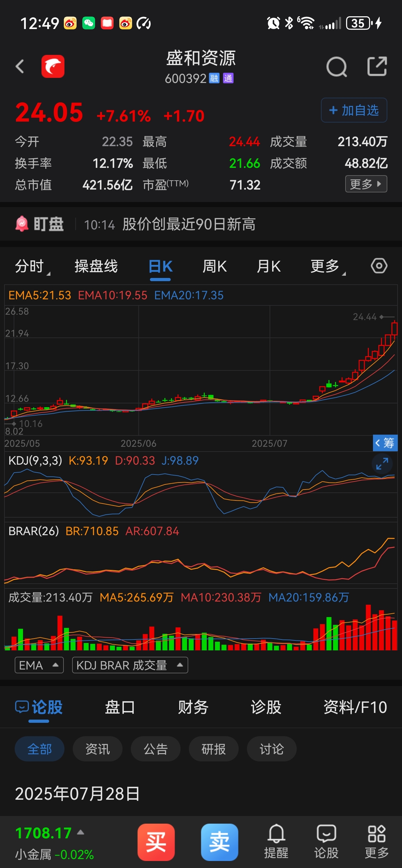The image size is (402, 868).
Task: Tap the EMA20:17.35 legend value
Action: click(189, 296)
